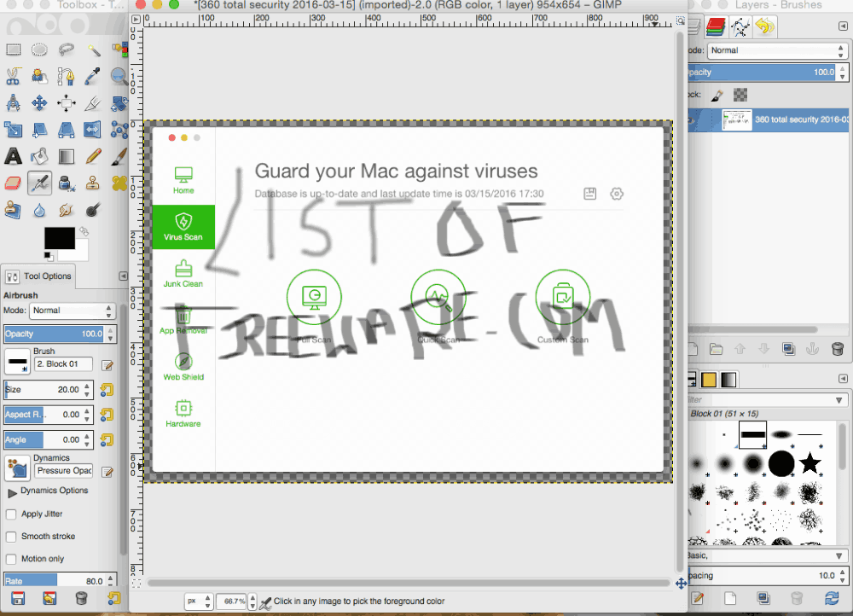Enable the Motion only checkbox

click(x=11, y=559)
